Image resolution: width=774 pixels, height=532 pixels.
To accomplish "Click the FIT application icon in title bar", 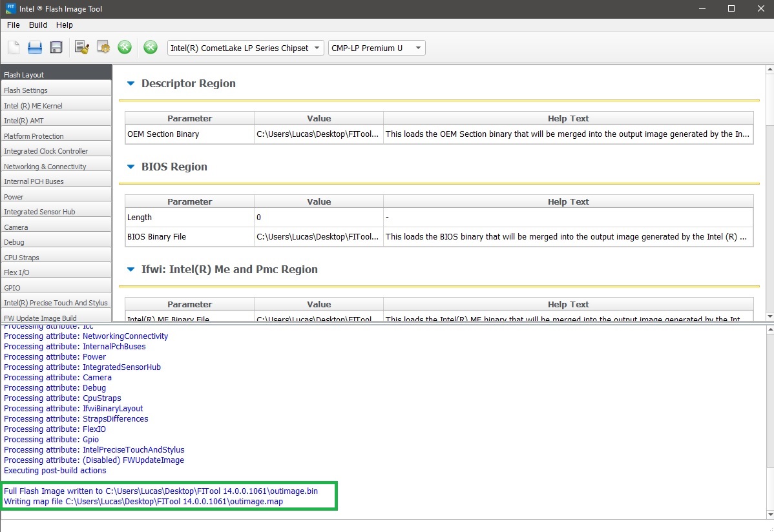I will point(11,9).
